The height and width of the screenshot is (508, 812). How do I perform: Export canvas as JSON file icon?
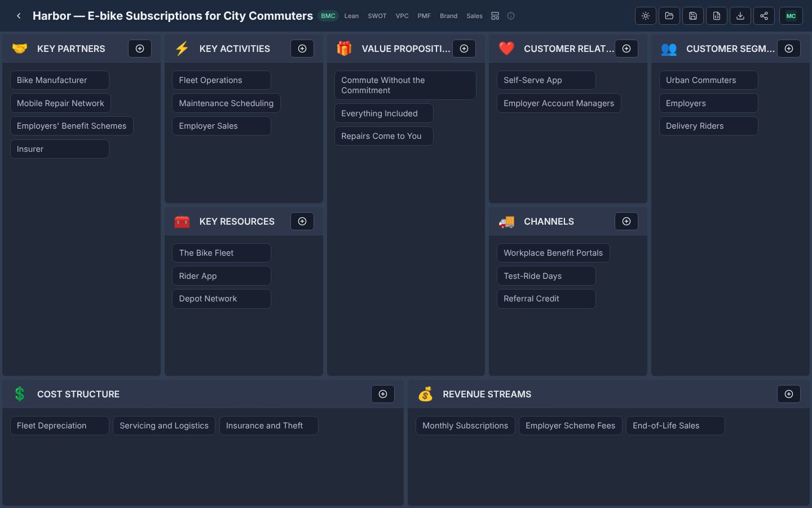[717, 16]
